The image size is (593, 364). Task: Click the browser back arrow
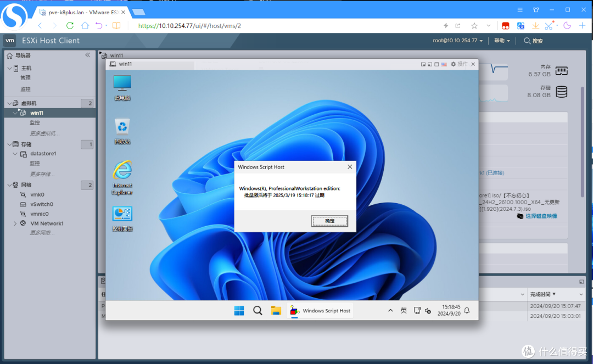pyautogui.click(x=40, y=26)
